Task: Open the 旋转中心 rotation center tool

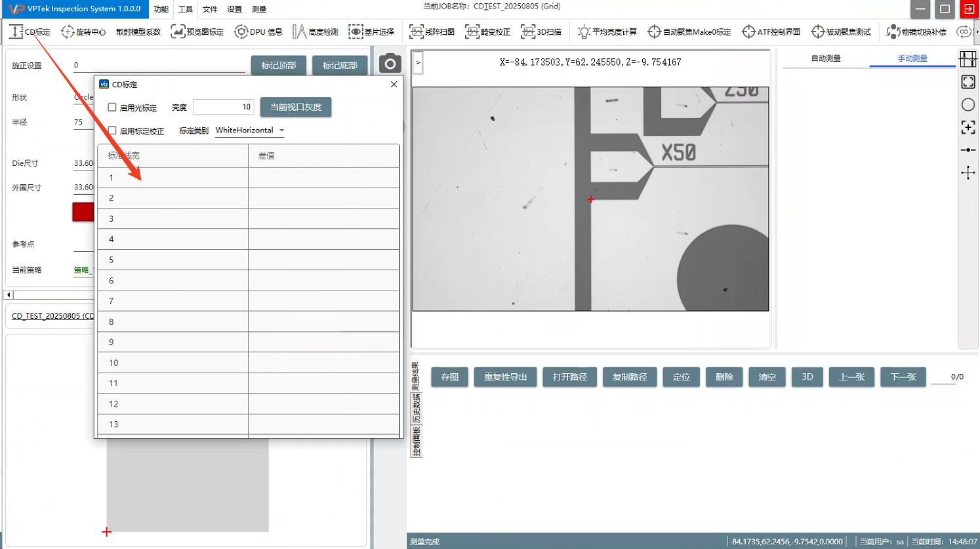Action: coord(83,31)
